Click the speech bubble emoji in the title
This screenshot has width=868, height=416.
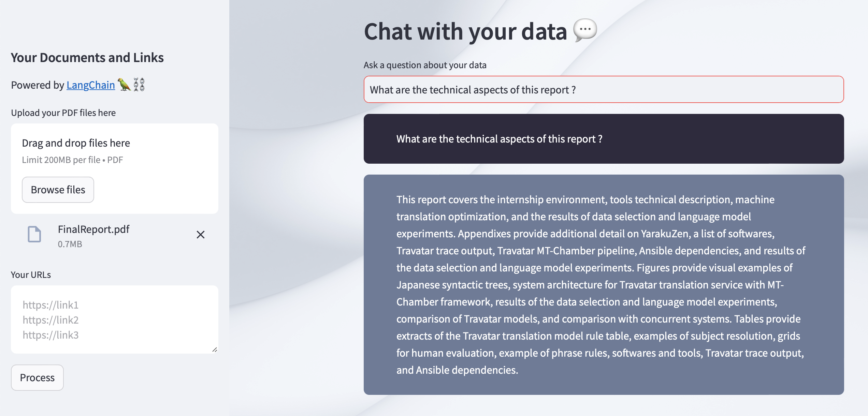[x=585, y=30]
